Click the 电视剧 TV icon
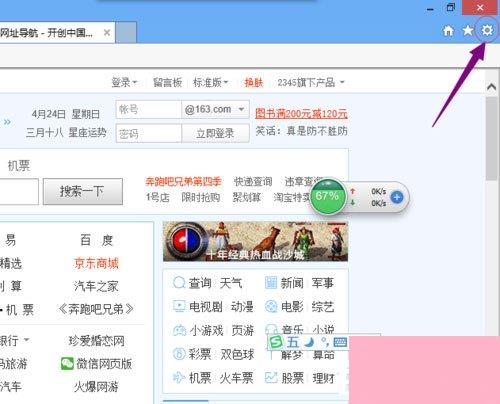500x404 pixels. tap(179, 306)
